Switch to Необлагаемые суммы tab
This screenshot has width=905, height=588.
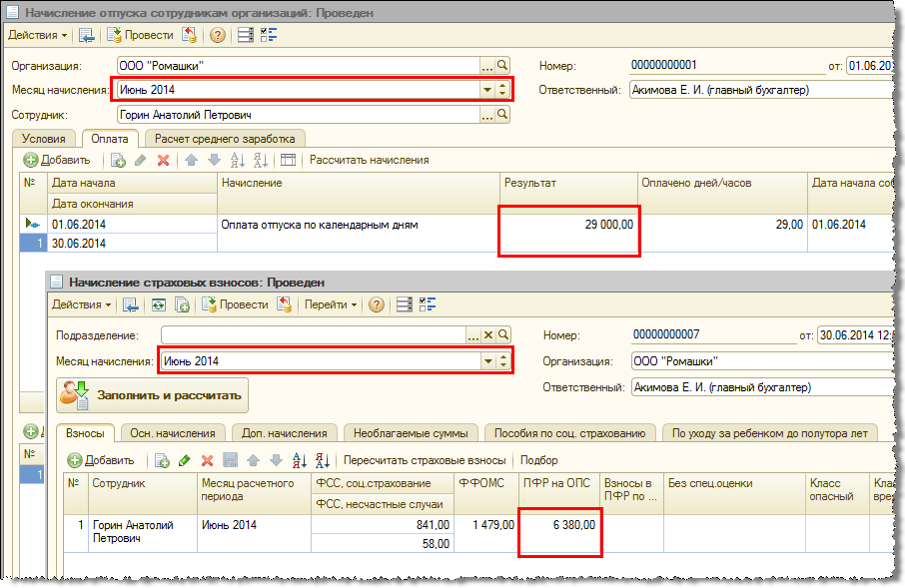(x=411, y=433)
